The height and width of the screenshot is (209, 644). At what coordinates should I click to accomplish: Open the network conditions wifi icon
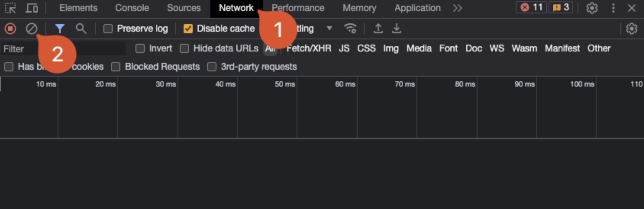tap(350, 29)
